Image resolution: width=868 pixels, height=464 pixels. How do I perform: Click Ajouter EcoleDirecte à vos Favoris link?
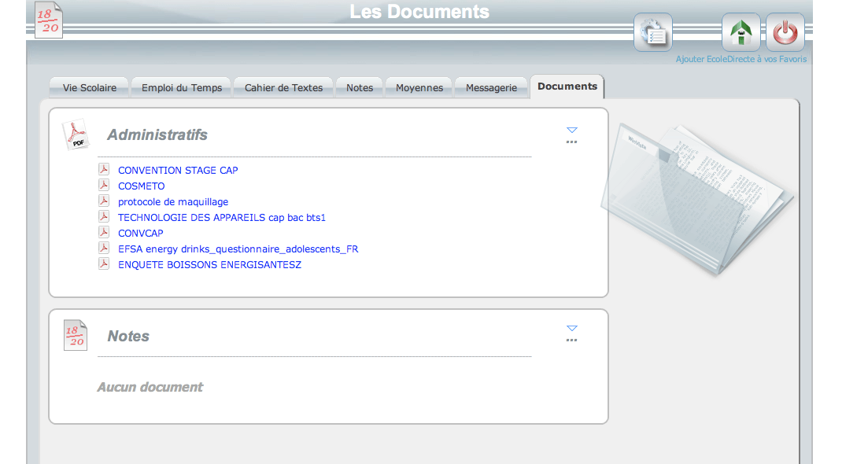[741, 59]
